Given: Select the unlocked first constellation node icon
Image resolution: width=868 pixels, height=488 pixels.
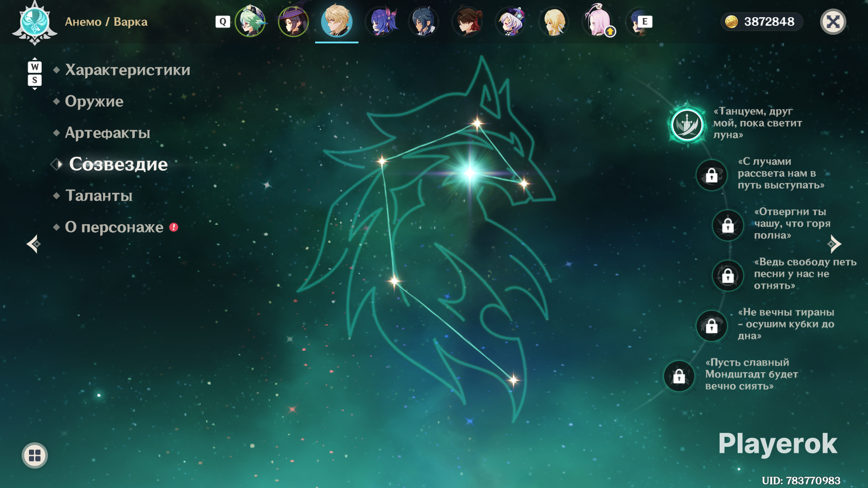Looking at the screenshot, I should 687,125.
